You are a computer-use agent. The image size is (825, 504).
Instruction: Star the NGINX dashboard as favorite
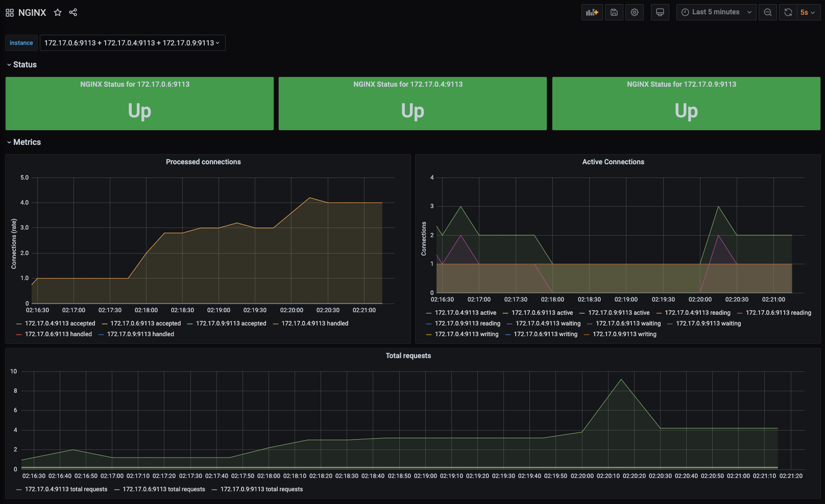click(58, 12)
